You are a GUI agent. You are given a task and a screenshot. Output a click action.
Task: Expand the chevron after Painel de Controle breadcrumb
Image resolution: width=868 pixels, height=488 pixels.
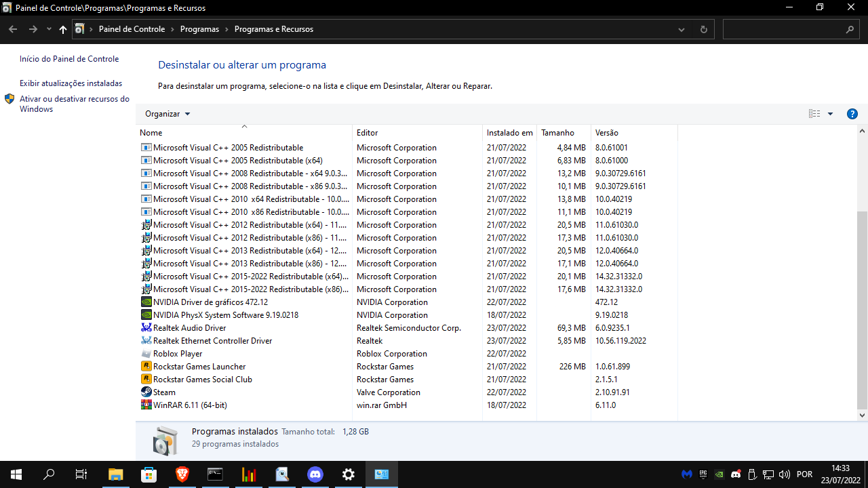tap(173, 29)
